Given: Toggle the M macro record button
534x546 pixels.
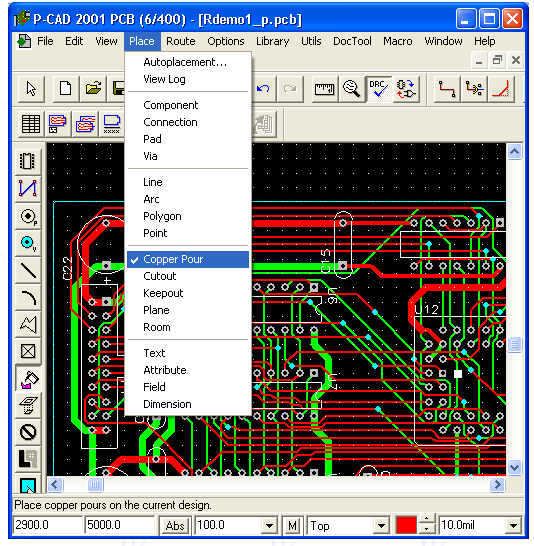Looking at the screenshot, I should click(292, 525).
